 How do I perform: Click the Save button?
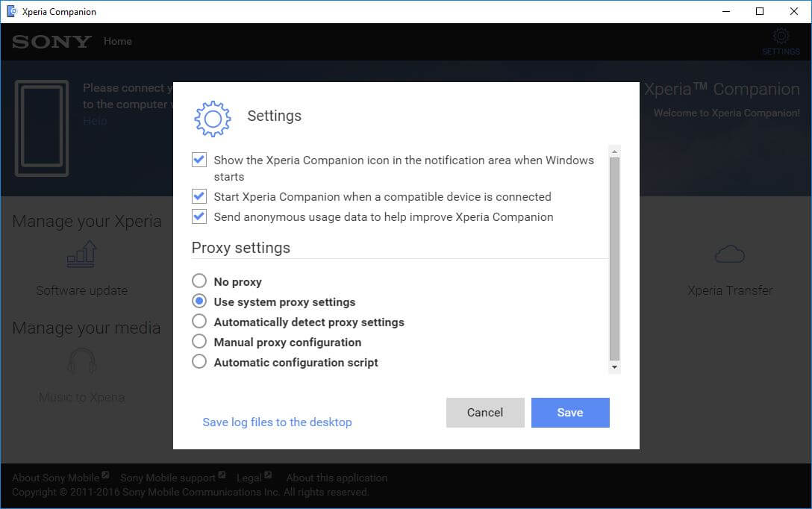pyautogui.click(x=570, y=413)
